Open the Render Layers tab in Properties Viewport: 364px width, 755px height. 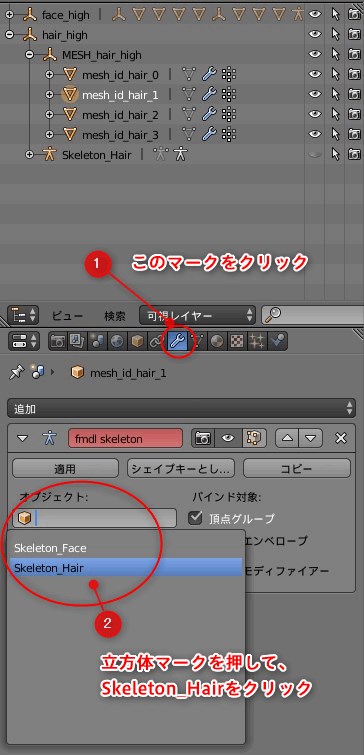(x=77, y=341)
